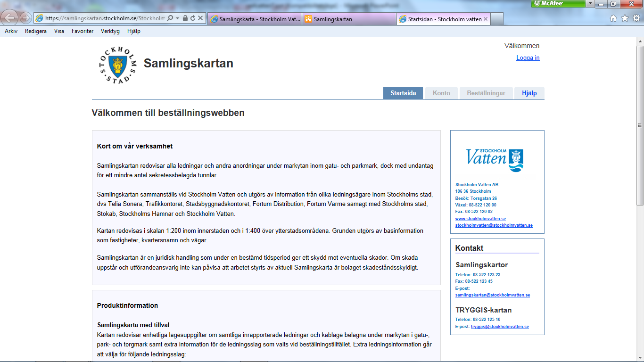Viewport: 644px width, 362px height.
Task: Click the Besök: Torsgatan 26 text
Action: coord(476,198)
